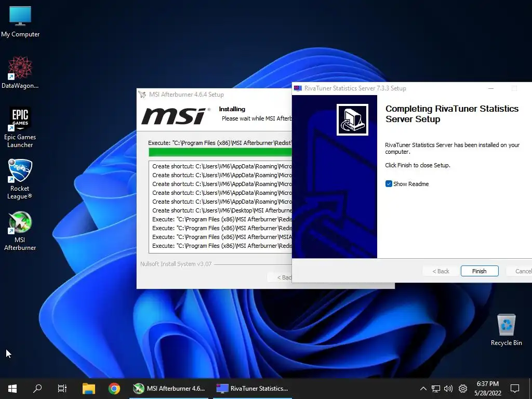The image size is (532, 399).
Task: Select the Rocket League desktop shortcut
Action: pyautogui.click(x=20, y=179)
